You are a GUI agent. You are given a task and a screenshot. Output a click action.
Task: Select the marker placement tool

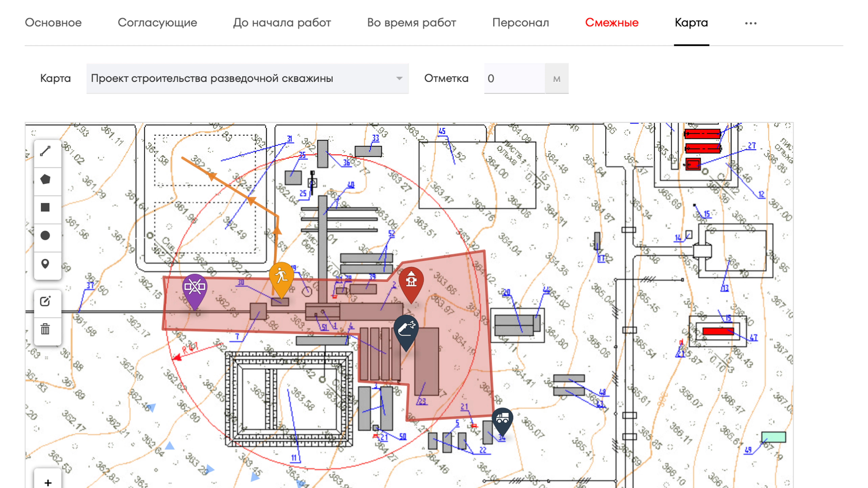click(x=45, y=264)
